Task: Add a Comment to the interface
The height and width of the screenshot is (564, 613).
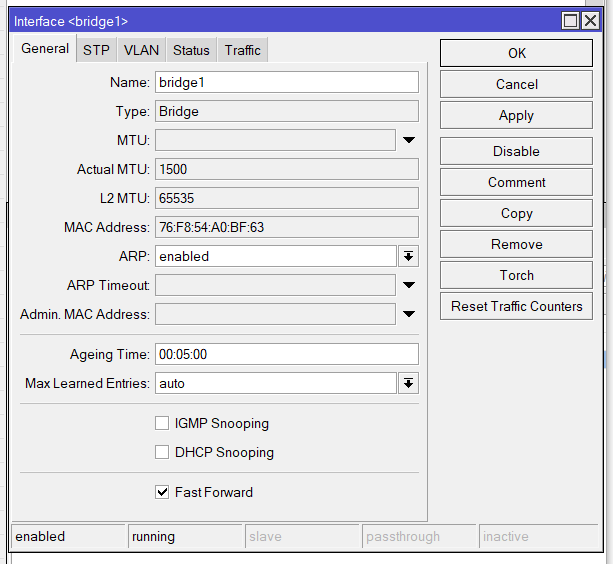Action: [x=516, y=182]
